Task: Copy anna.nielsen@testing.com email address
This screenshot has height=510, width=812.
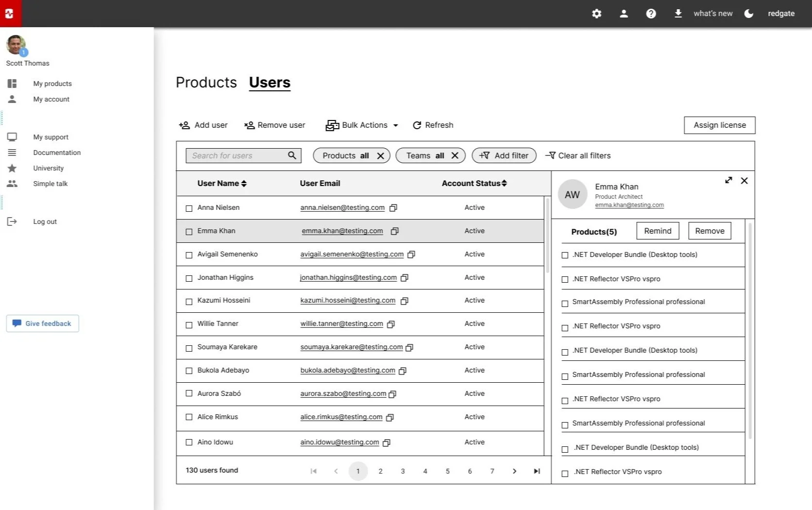Action: point(393,208)
